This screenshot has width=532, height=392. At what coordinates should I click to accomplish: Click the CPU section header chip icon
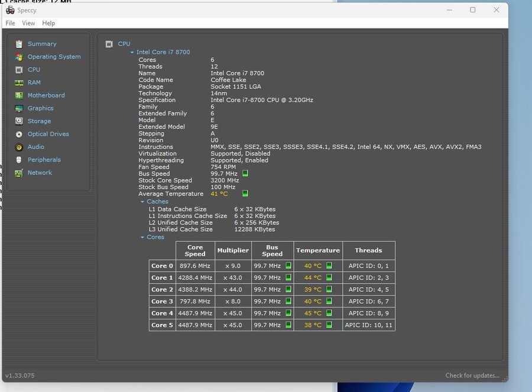click(x=109, y=44)
